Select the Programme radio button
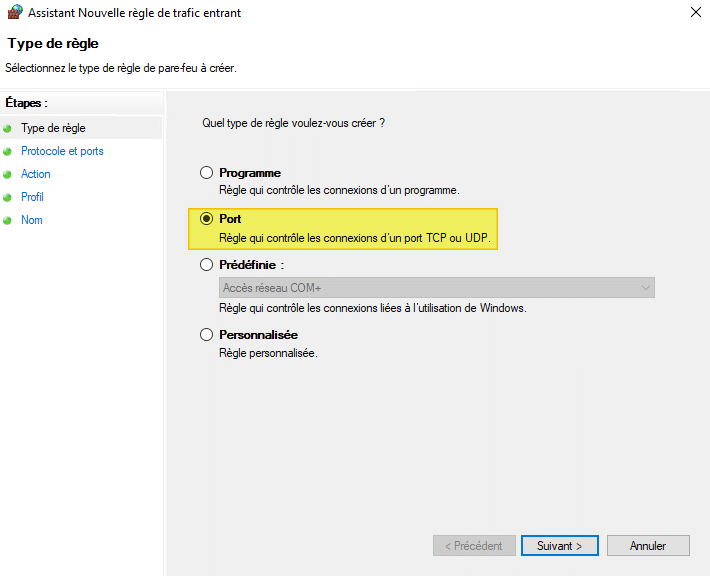Screen dimensions: 710x576 207,173
